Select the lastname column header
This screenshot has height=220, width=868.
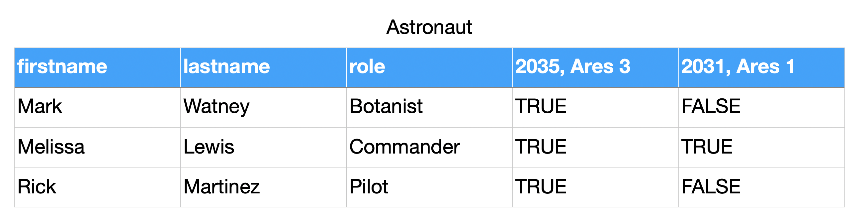[263, 67]
